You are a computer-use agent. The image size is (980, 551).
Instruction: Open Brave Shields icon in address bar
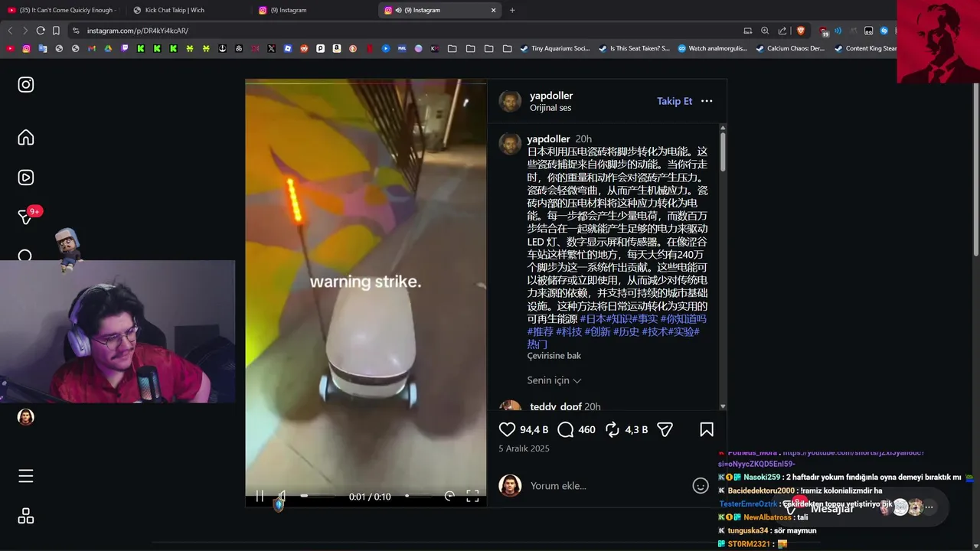pos(801,31)
